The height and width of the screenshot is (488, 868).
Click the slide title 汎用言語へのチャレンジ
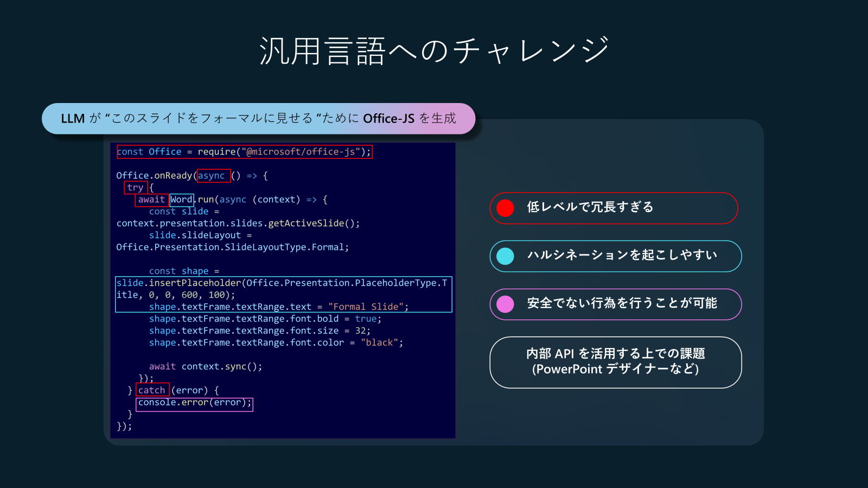(435, 51)
